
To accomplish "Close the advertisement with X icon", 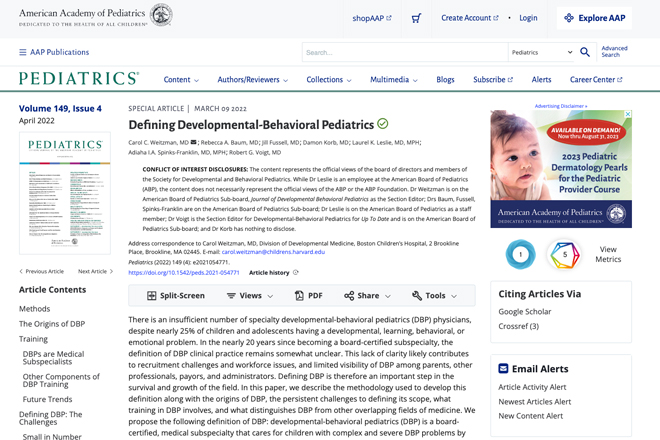I will pos(628,114).
